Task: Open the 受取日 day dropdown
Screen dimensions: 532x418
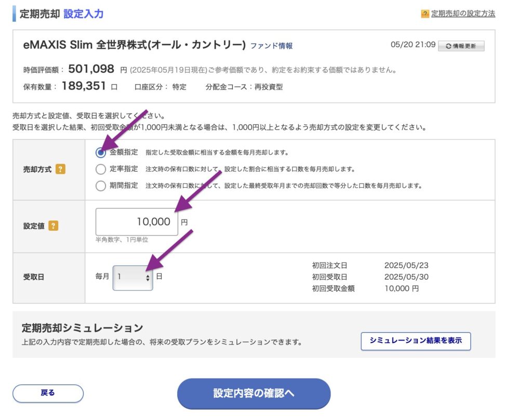Action: click(x=132, y=278)
